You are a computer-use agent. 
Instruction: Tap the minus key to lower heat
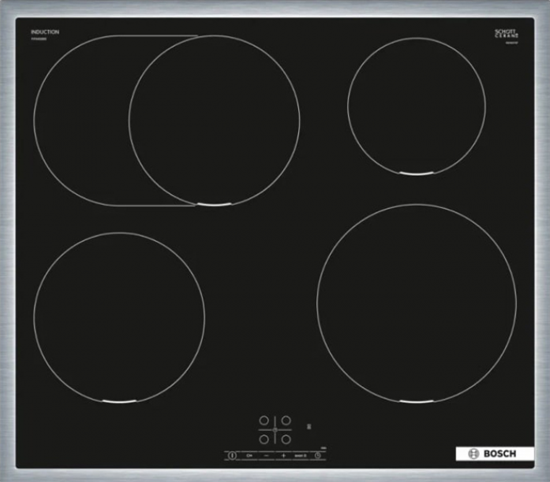pos(266,455)
